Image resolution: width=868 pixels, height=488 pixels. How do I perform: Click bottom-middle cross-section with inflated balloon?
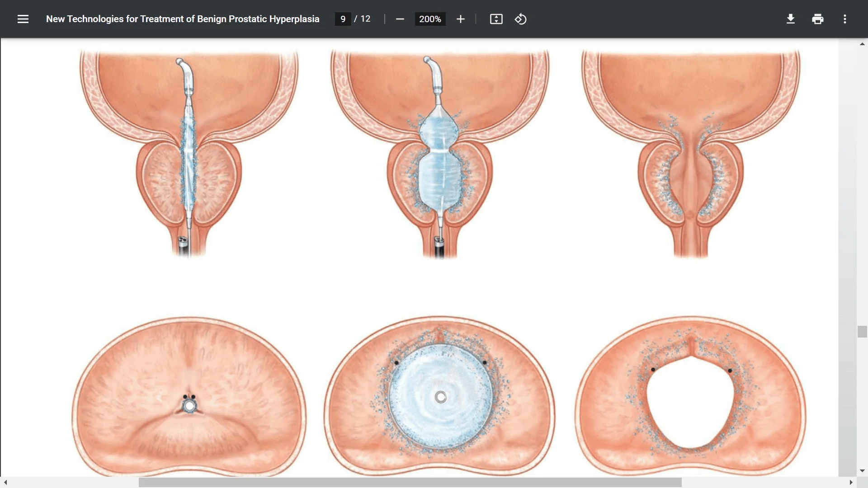tap(439, 396)
